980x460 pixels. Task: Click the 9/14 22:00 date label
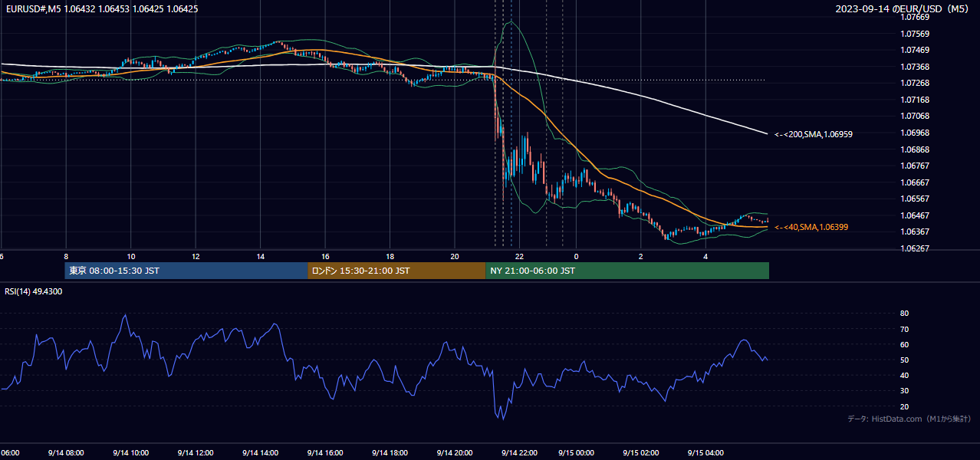pyautogui.click(x=519, y=452)
